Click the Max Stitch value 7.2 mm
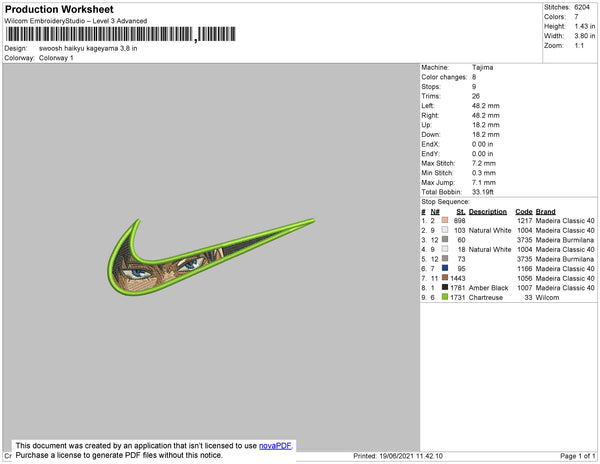The width and height of the screenshot is (600, 464). [x=484, y=163]
